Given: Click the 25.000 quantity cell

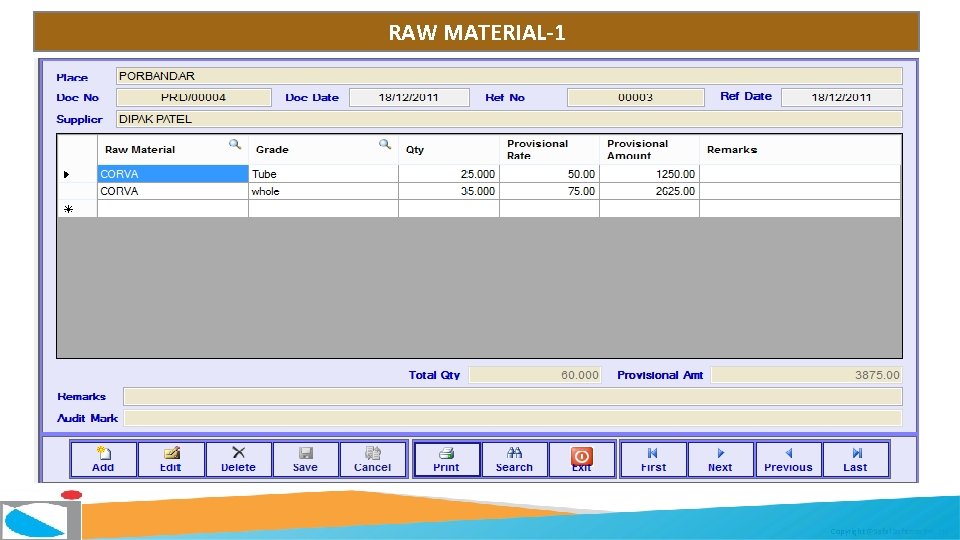Looking at the screenshot, I should [x=449, y=174].
